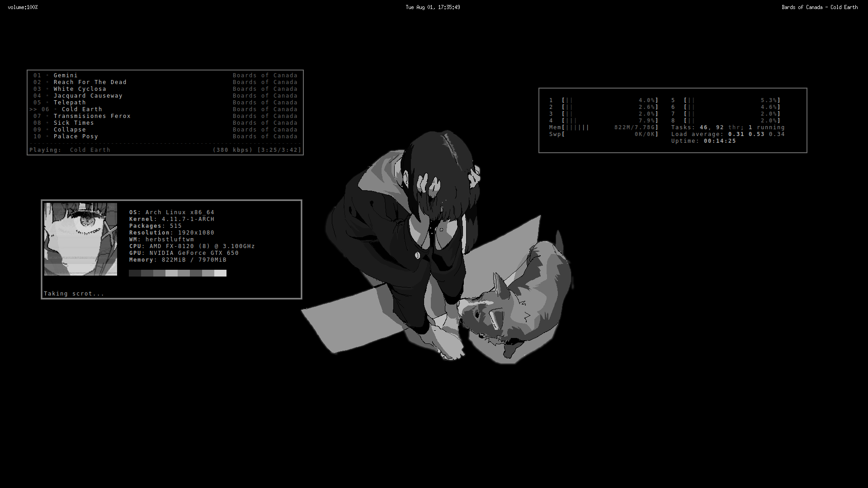The image size is (868, 488).
Task: Click the Taking scrot... terminal output
Action: click(74, 294)
